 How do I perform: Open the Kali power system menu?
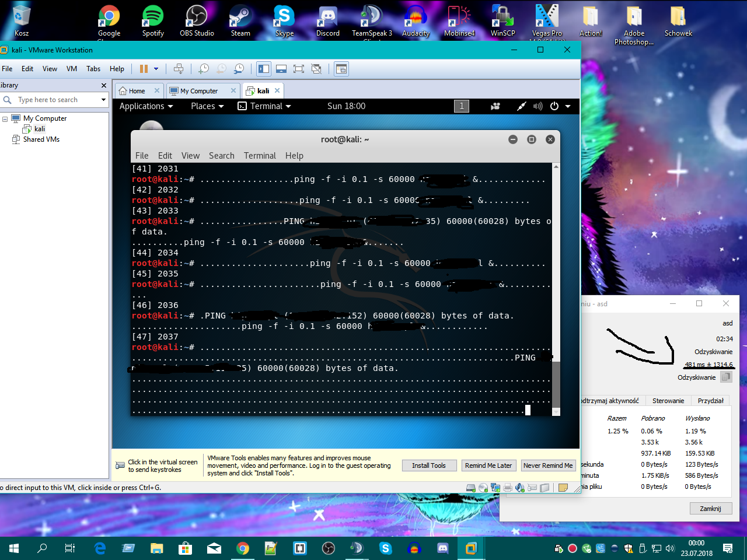(x=560, y=106)
